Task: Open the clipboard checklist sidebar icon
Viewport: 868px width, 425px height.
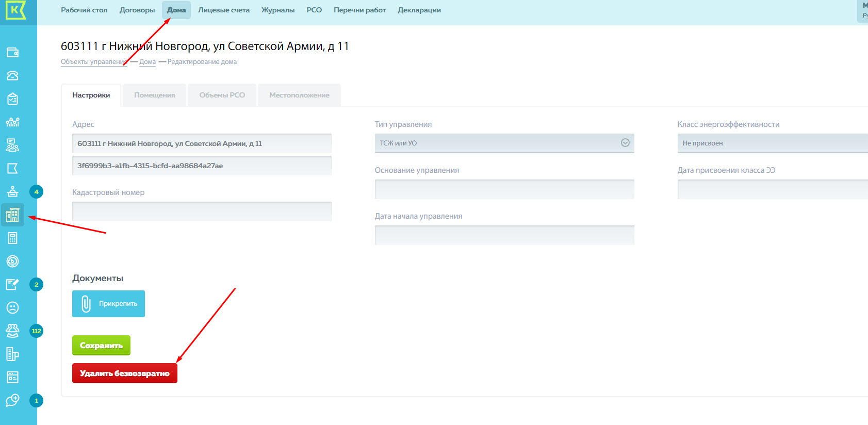Action: coord(12,99)
